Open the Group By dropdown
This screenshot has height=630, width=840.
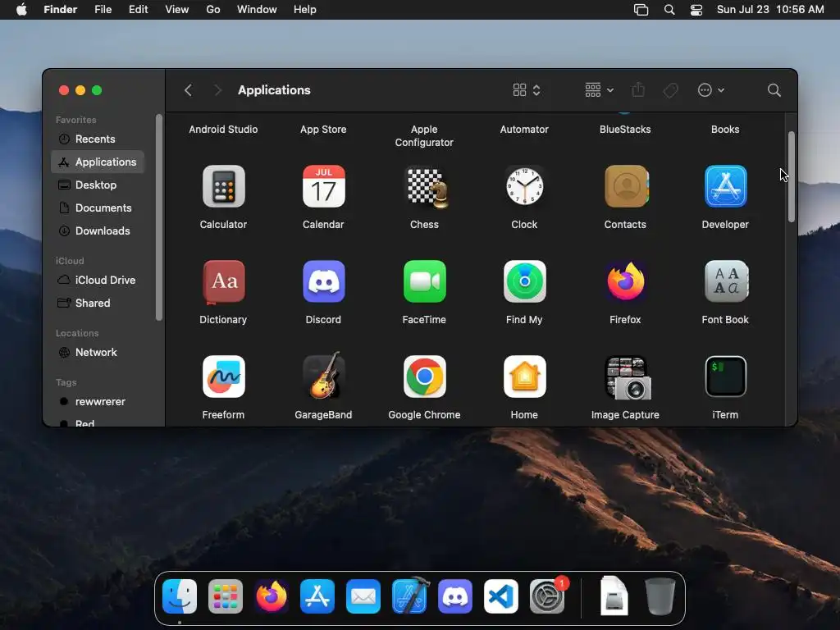pos(599,90)
